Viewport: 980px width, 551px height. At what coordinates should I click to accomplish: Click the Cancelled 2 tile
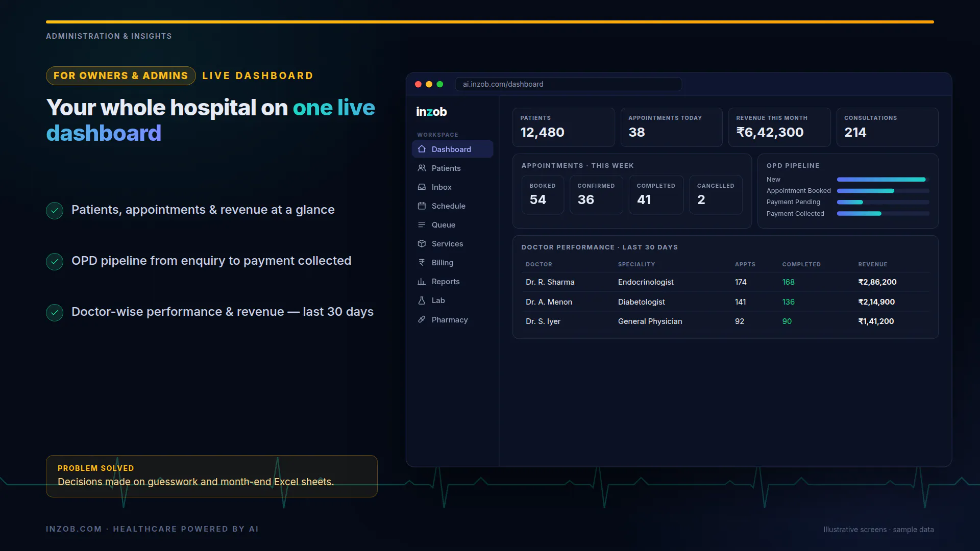716,195
